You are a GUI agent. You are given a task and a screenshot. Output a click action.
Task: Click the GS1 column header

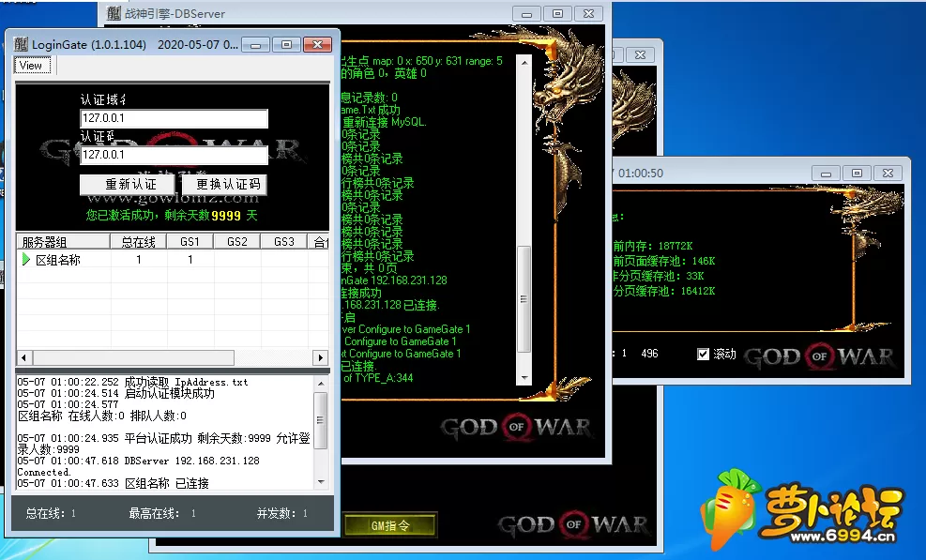[x=190, y=242]
